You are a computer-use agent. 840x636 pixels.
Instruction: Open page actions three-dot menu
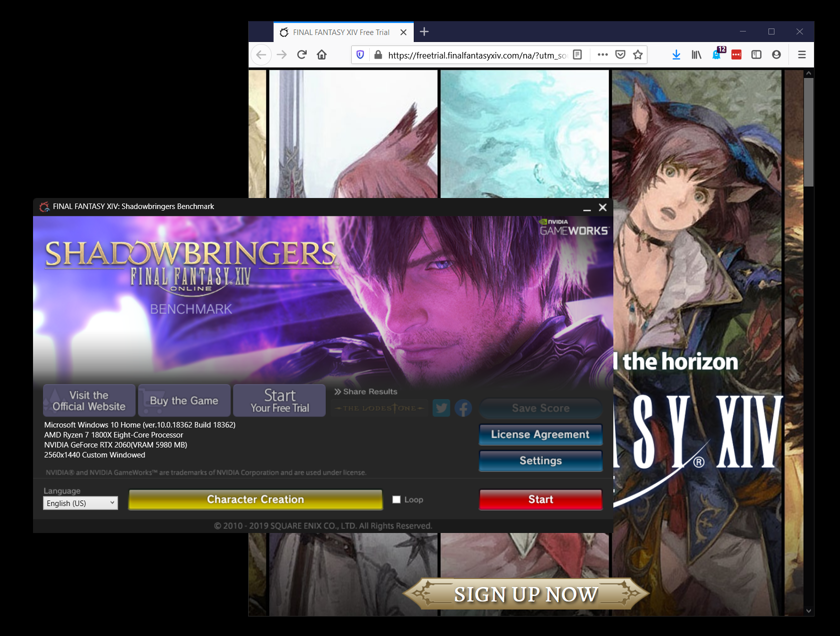602,54
